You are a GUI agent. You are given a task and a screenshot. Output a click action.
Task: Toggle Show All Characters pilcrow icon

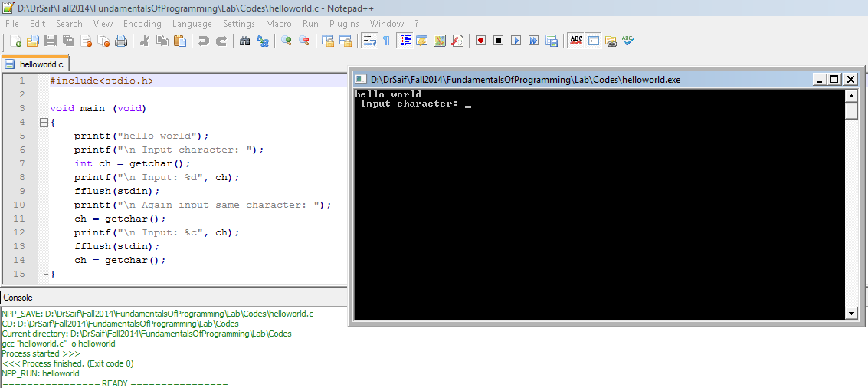click(x=386, y=41)
